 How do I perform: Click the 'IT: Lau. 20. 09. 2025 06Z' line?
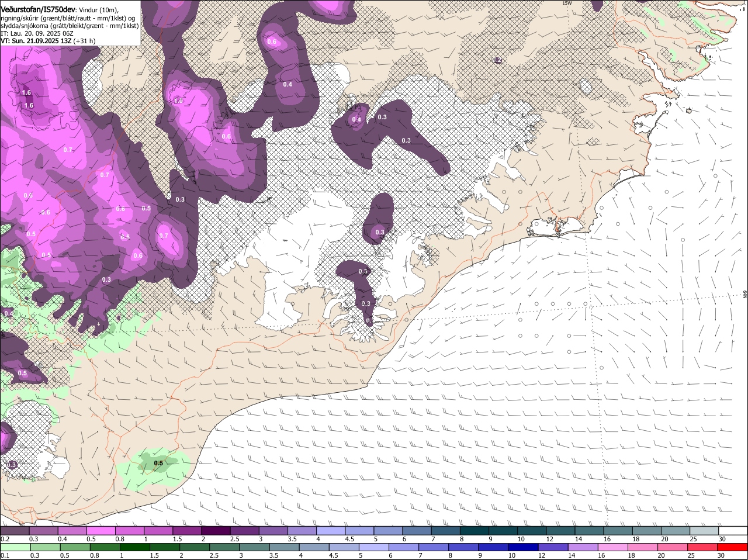(37, 33)
